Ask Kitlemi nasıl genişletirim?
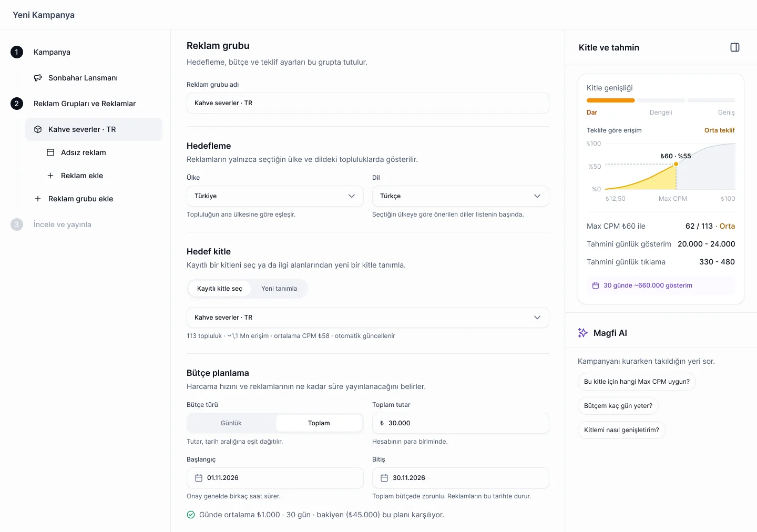 coord(621,430)
